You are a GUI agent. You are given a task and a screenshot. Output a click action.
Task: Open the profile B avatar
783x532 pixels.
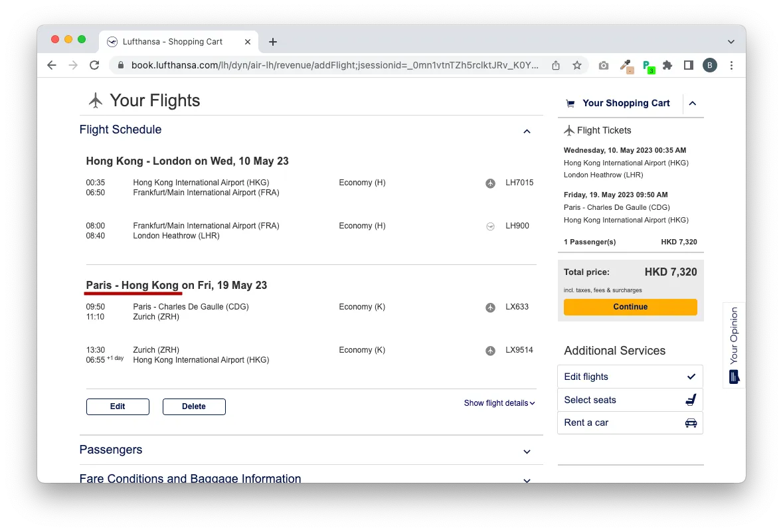coord(709,66)
